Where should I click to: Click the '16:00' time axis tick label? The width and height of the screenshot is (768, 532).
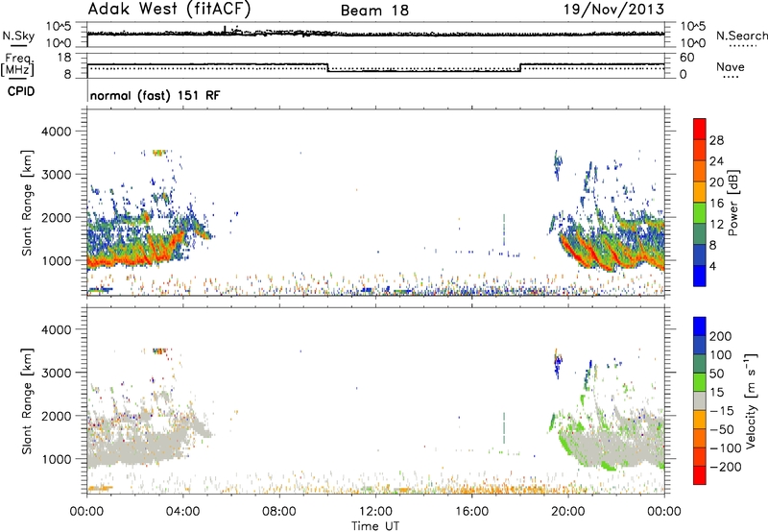click(472, 512)
